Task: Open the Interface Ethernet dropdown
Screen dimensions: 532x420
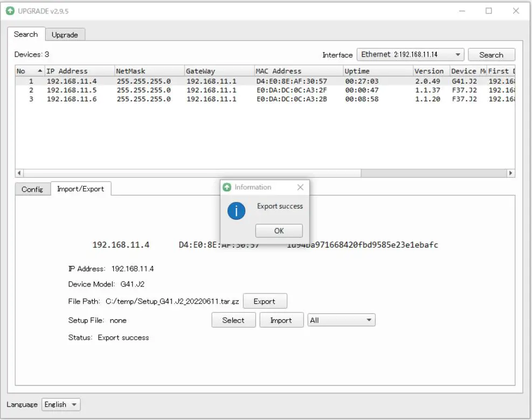Action: 410,54
